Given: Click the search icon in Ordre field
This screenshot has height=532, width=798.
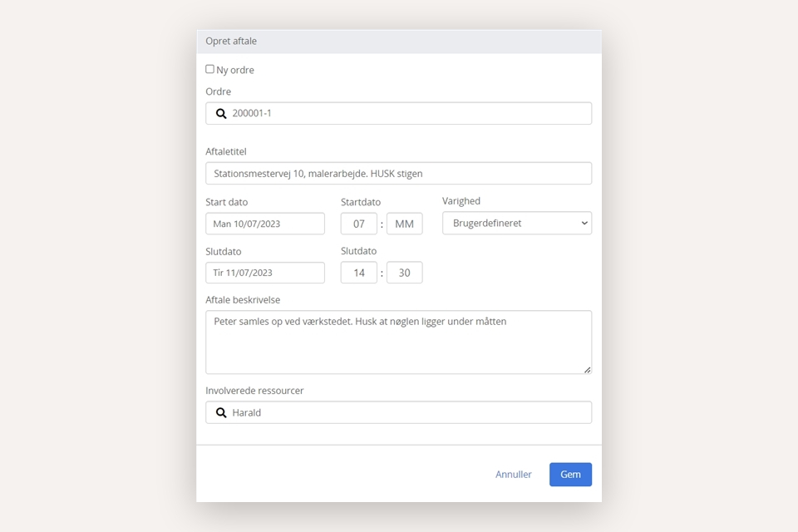Looking at the screenshot, I should (221, 114).
